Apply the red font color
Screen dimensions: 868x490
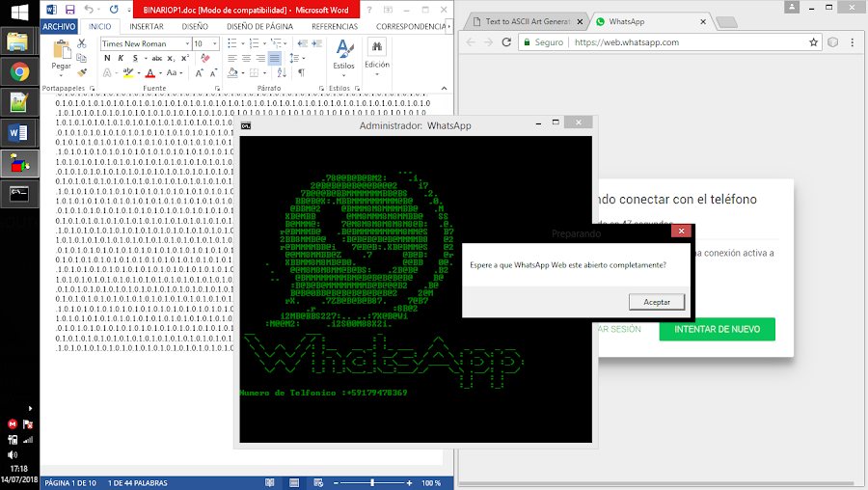pyautogui.click(x=150, y=72)
